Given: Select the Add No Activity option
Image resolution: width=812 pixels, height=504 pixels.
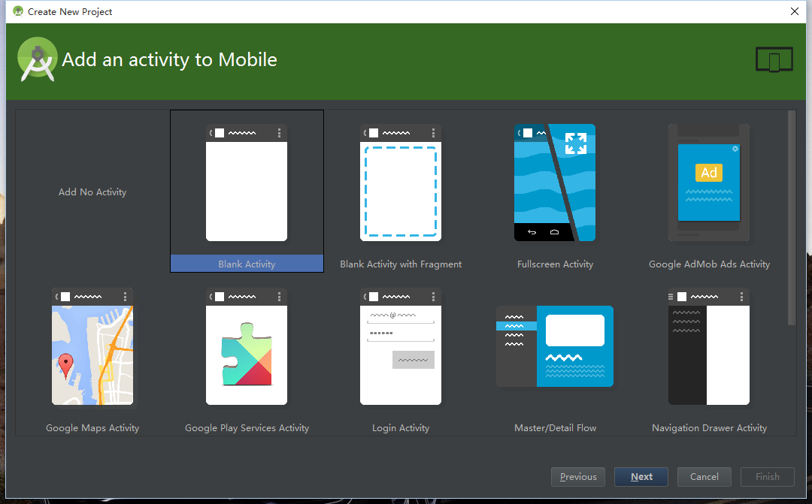Looking at the screenshot, I should tap(92, 192).
